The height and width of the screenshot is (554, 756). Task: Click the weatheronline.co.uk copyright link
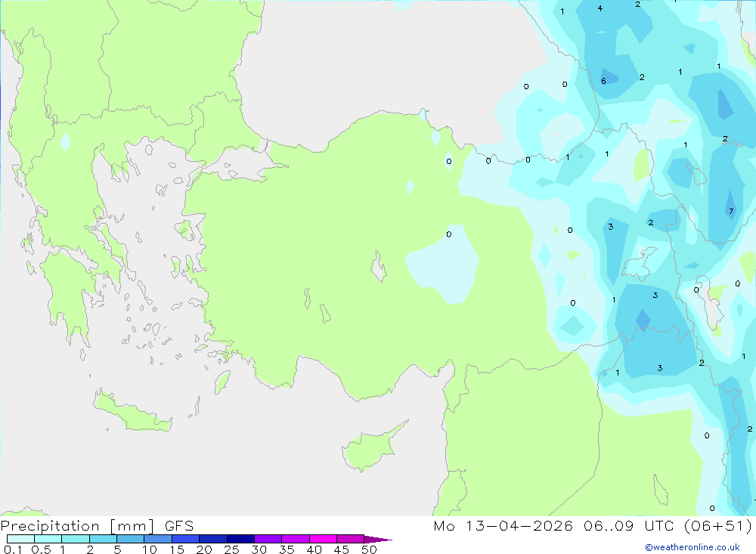coord(692,547)
